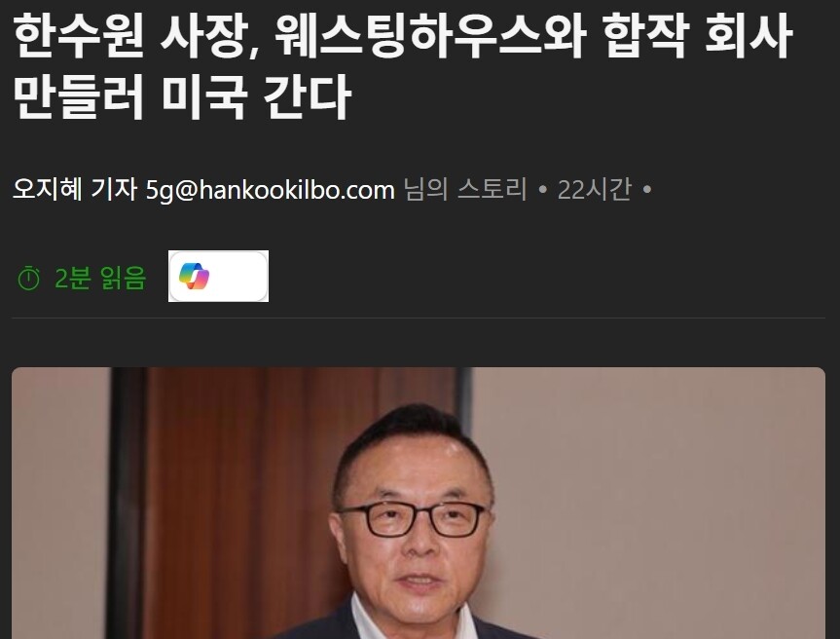The height and width of the screenshot is (639, 840).
Task: Open the article photo of the man
Action: tap(419, 503)
